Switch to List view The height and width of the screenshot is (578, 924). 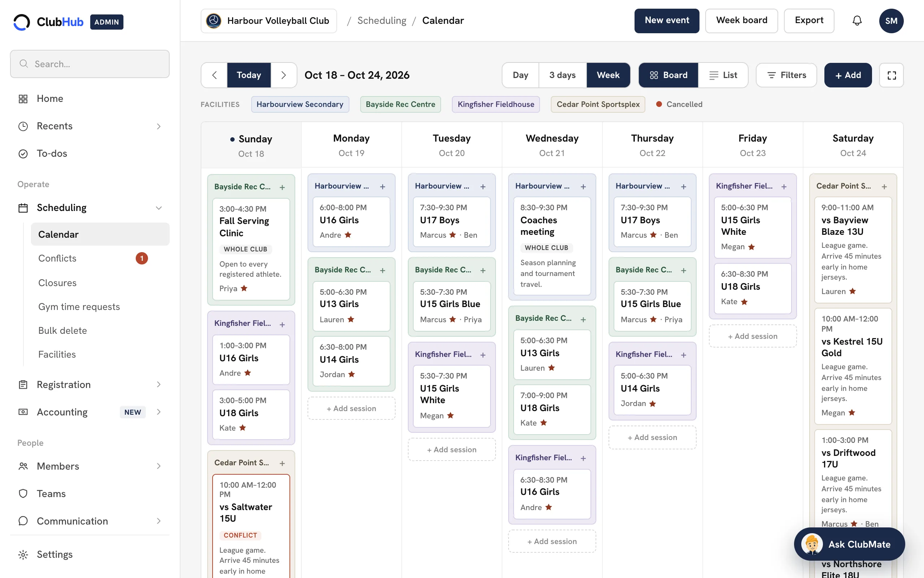point(723,75)
